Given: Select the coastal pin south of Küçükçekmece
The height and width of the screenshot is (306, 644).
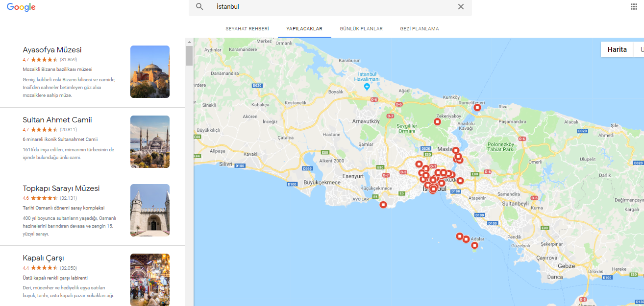Looking at the screenshot, I should (x=383, y=205).
